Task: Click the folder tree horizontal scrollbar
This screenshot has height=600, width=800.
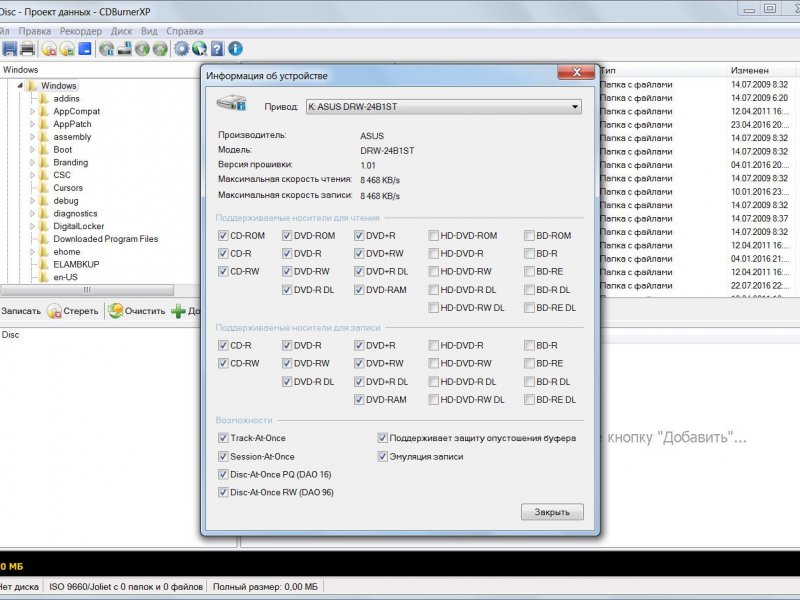Action: [87, 290]
